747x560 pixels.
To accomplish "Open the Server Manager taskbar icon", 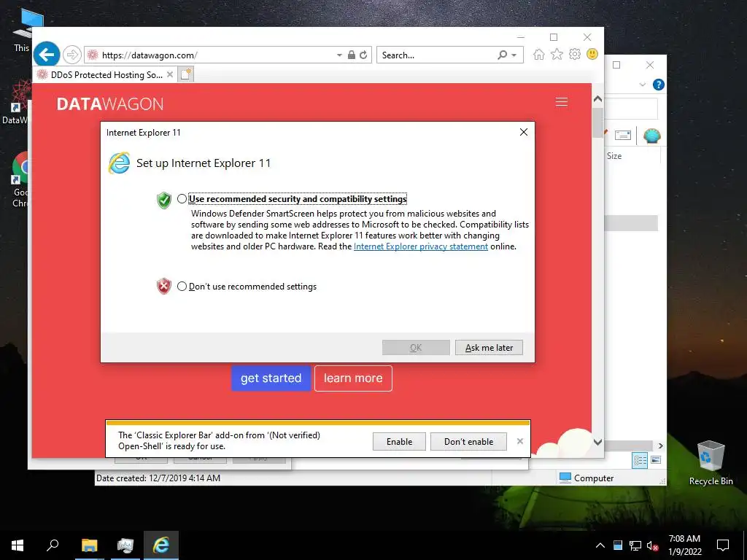I will pos(125,545).
